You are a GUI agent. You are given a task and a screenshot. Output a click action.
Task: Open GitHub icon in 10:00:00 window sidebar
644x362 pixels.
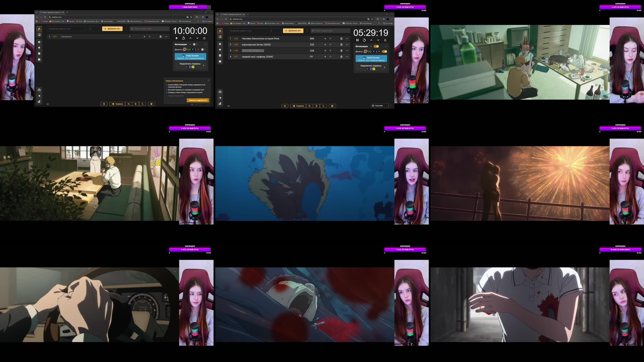coord(39,90)
